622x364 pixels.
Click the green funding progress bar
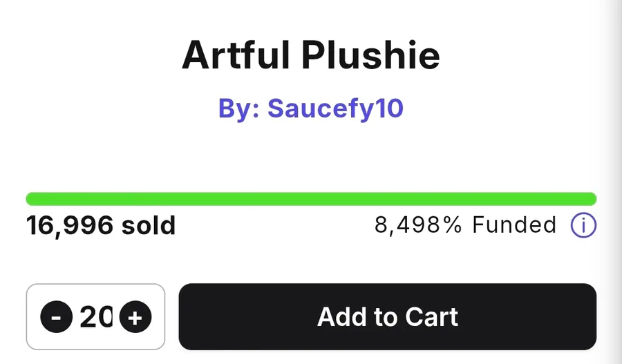point(311,199)
